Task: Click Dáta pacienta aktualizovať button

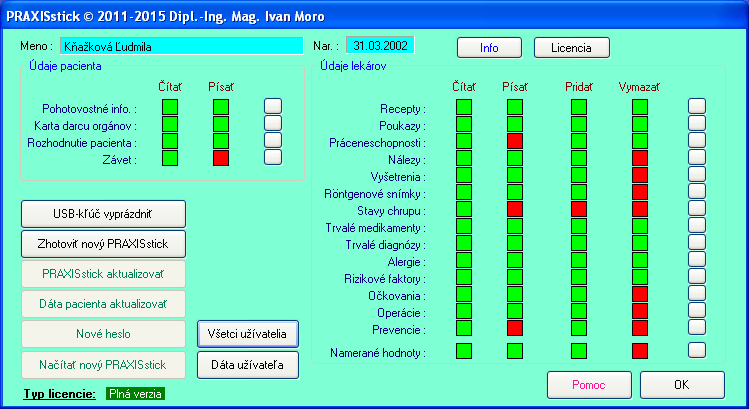Action: click(103, 304)
